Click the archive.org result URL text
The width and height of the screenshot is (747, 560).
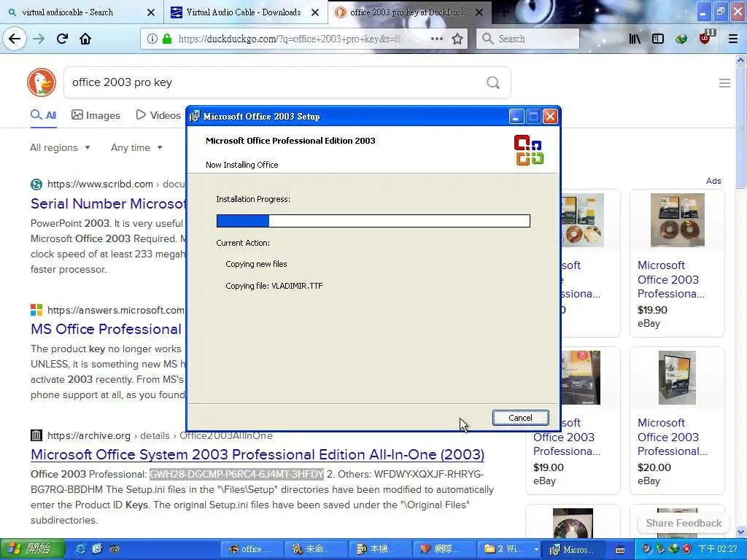coord(160,436)
